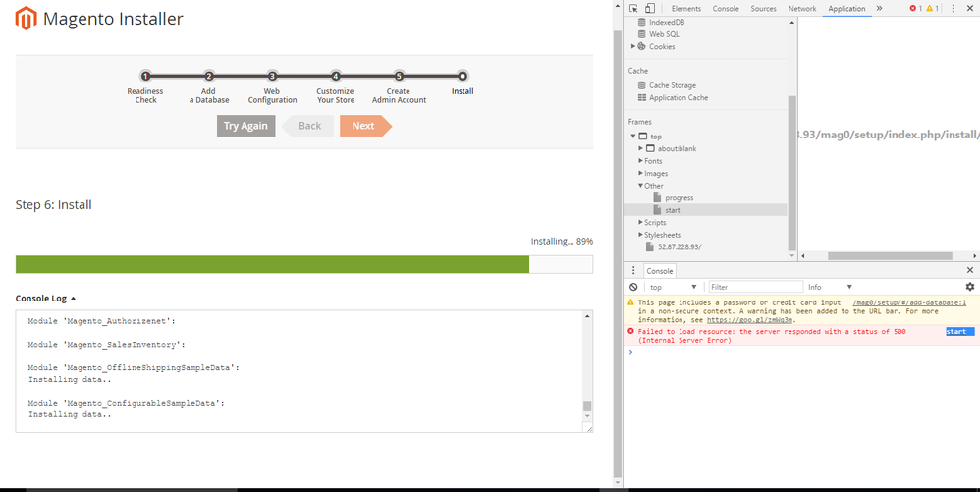Switch to the Console tab in DevTools
The height and width of the screenshot is (492, 980).
[726, 8]
